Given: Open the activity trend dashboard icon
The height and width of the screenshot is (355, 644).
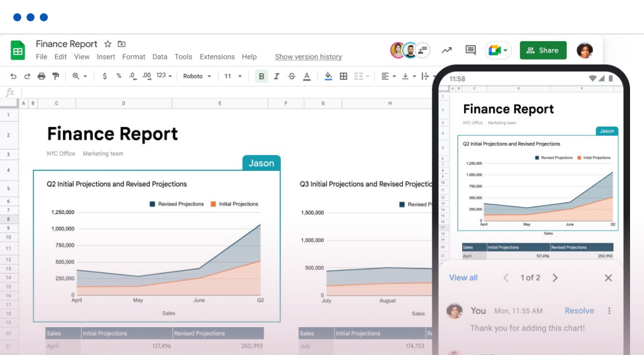Looking at the screenshot, I should pos(447,51).
